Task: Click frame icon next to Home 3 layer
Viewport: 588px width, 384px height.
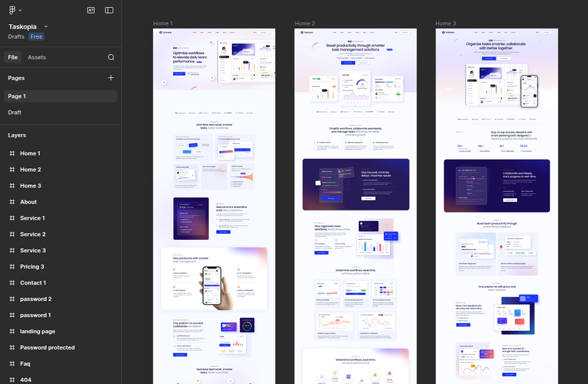Action: click(x=12, y=186)
